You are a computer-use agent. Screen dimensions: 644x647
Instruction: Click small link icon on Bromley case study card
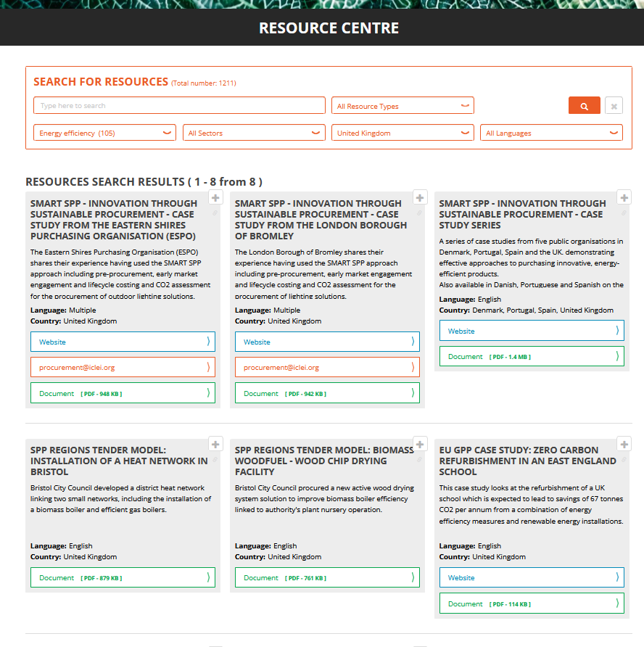click(419, 213)
